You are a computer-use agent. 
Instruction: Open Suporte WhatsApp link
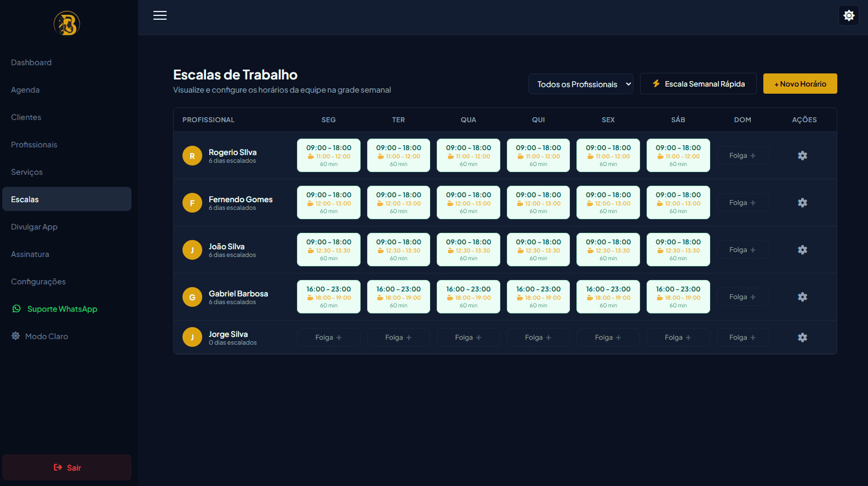pos(67,309)
